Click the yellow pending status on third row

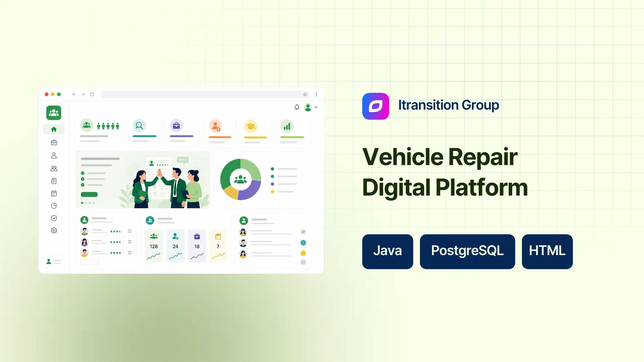pos(303,253)
